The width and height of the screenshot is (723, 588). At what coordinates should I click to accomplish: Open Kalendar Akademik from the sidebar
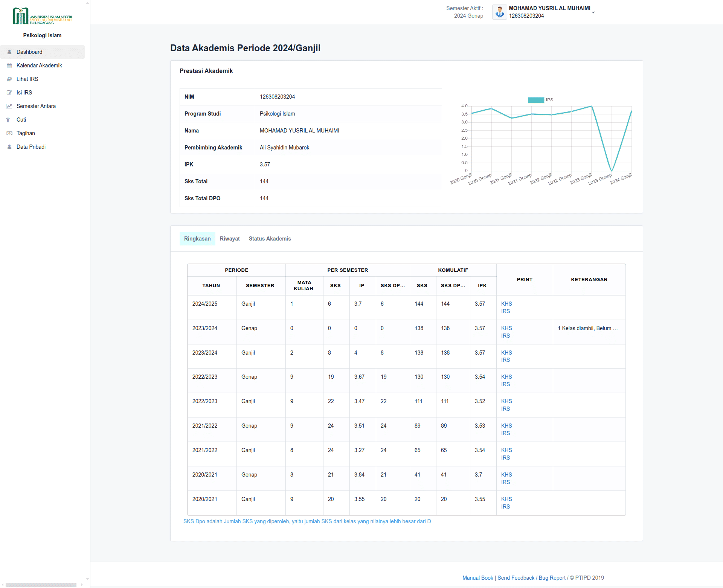coord(42,66)
